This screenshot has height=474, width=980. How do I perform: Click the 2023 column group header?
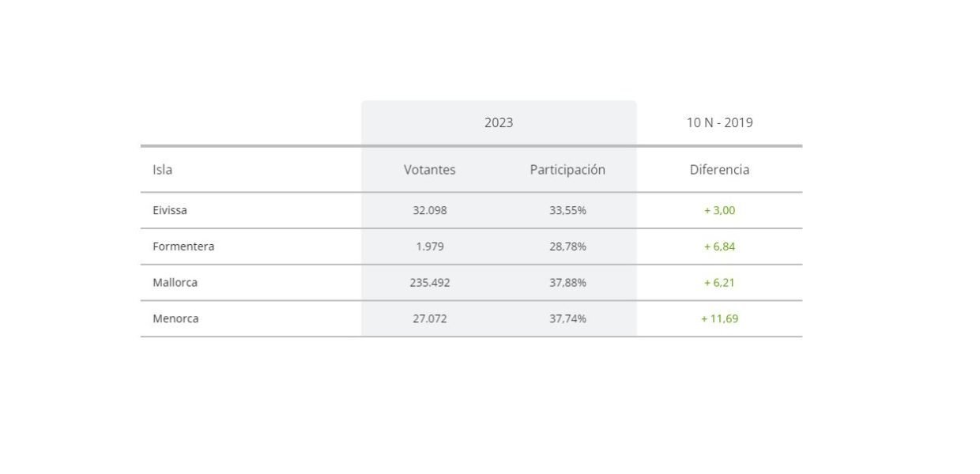[x=499, y=122]
